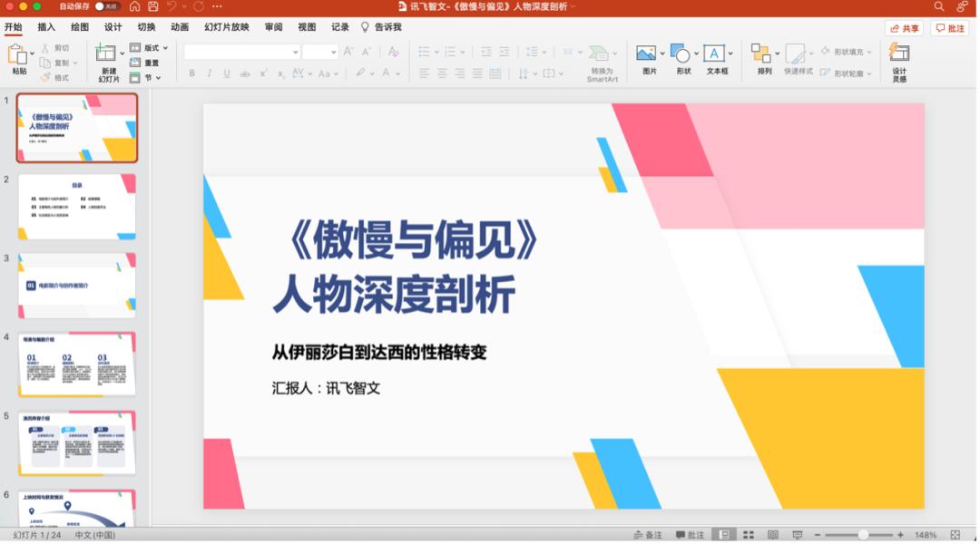Click the 排列 arrange icon
Image resolution: width=980 pixels, height=544 pixels.
760,53
